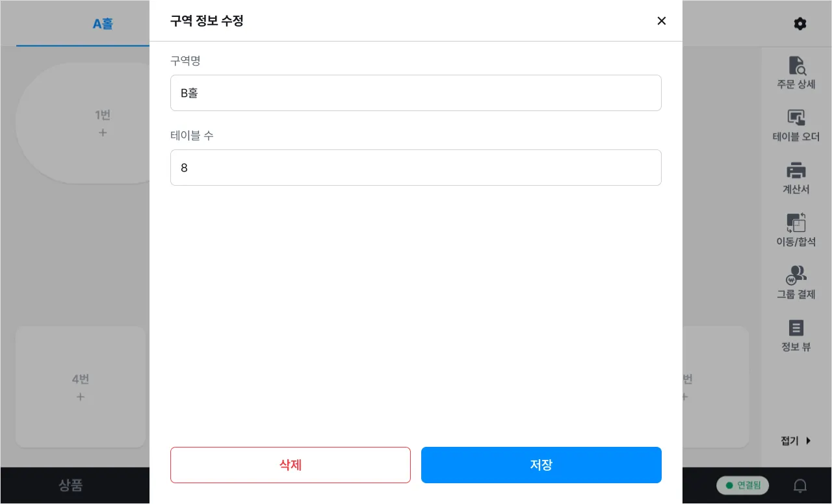Save changes with the 저장 button
Image resolution: width=832 pixels, height=504 pixels.
(x=541, y=465)
